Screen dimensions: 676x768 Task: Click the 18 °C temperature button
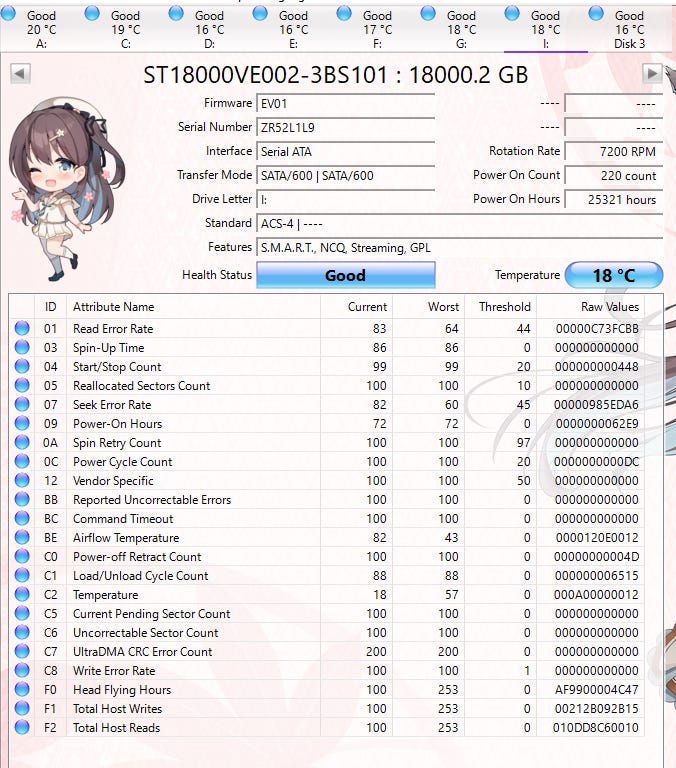614,275
